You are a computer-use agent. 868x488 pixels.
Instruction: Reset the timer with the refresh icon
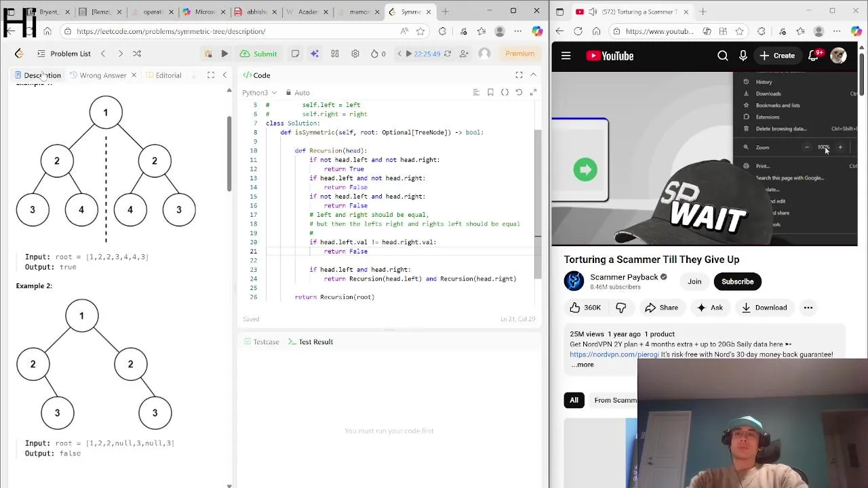coord(449,54)
